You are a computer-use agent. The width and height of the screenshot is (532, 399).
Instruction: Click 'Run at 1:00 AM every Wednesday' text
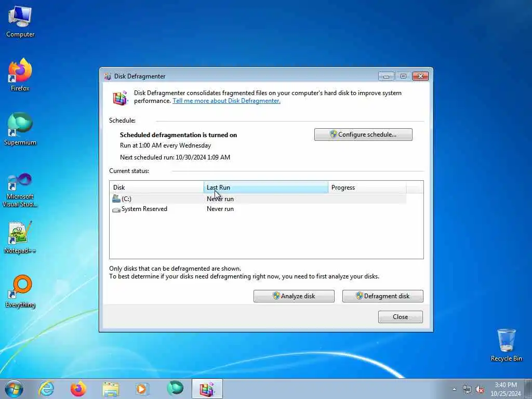point(166,145)
